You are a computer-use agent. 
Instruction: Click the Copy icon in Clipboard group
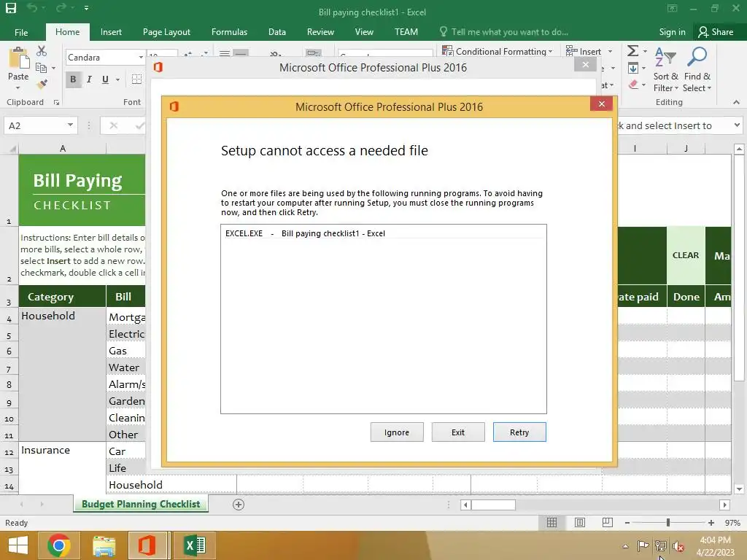(x=42, y=68)
